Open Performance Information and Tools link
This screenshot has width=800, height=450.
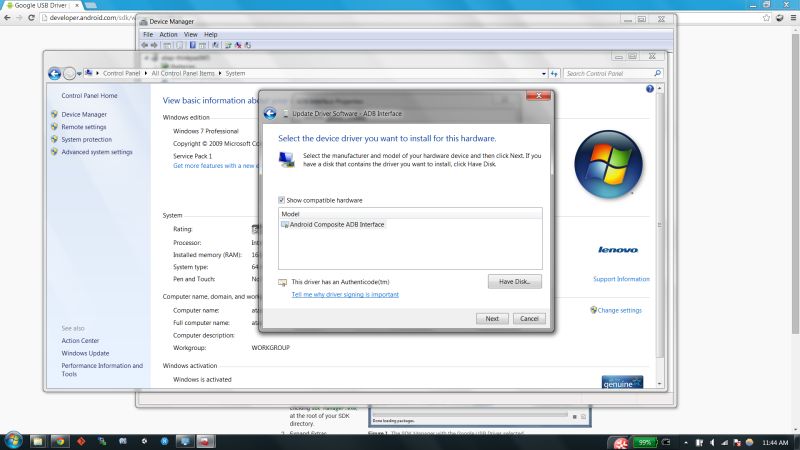click(102, 370)
